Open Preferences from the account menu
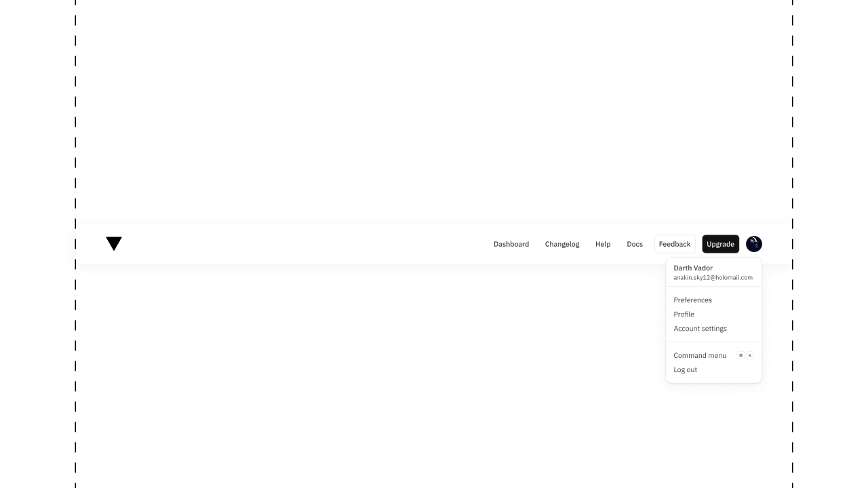This screenshot has width=868, height=488. pos(692,300)
